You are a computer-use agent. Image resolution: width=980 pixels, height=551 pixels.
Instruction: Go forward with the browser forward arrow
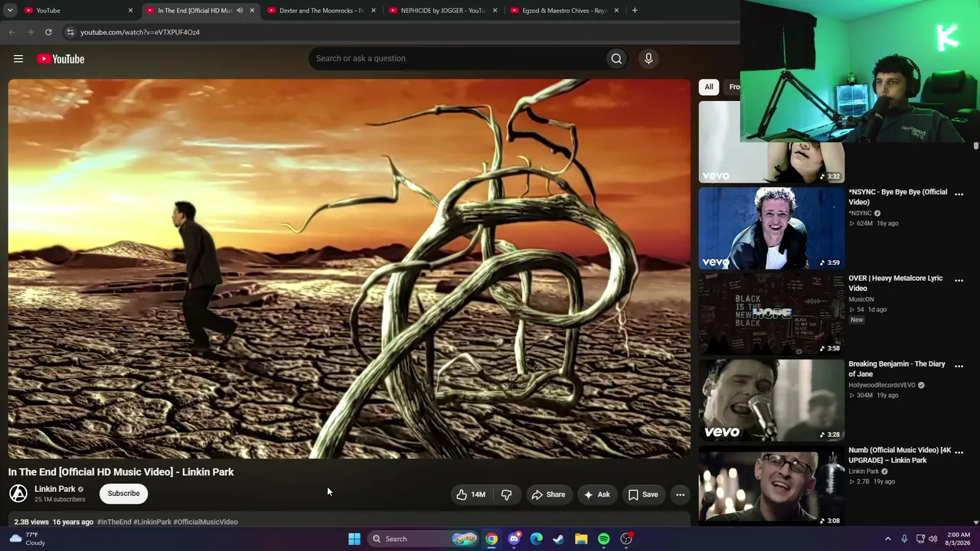[30, 32]
